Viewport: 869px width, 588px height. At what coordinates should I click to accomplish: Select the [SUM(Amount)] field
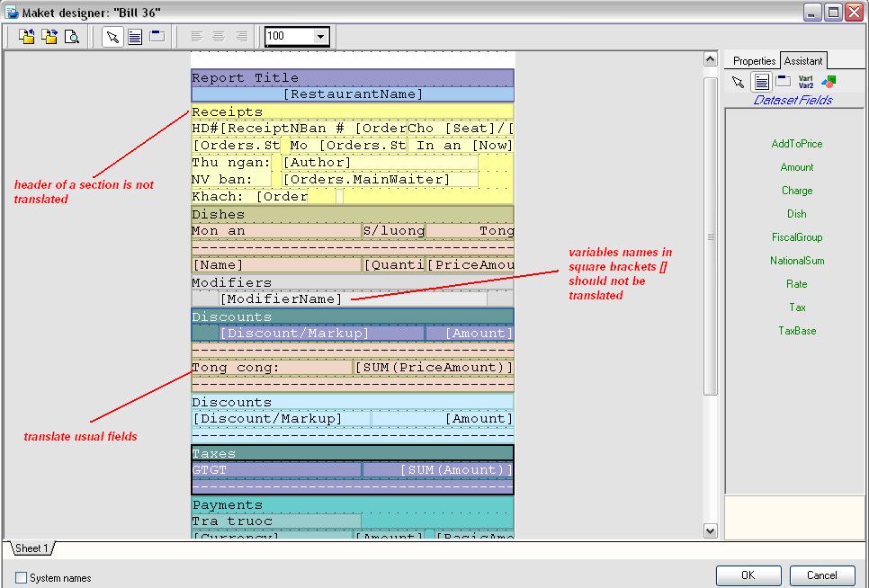(438, 470)
